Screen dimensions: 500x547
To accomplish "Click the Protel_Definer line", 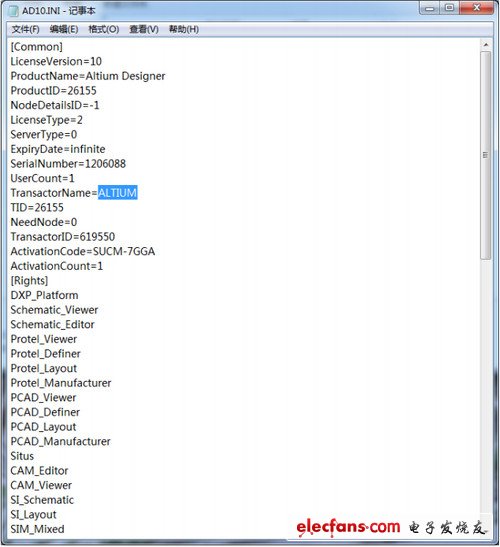I will coord(46,354).
